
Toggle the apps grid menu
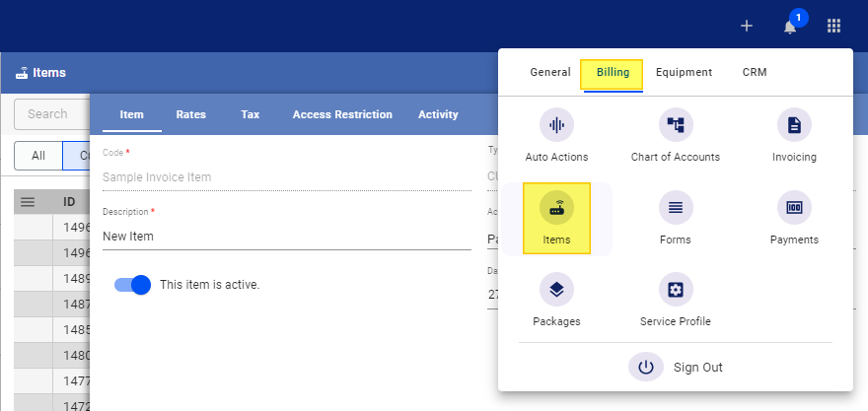(833, 26)
